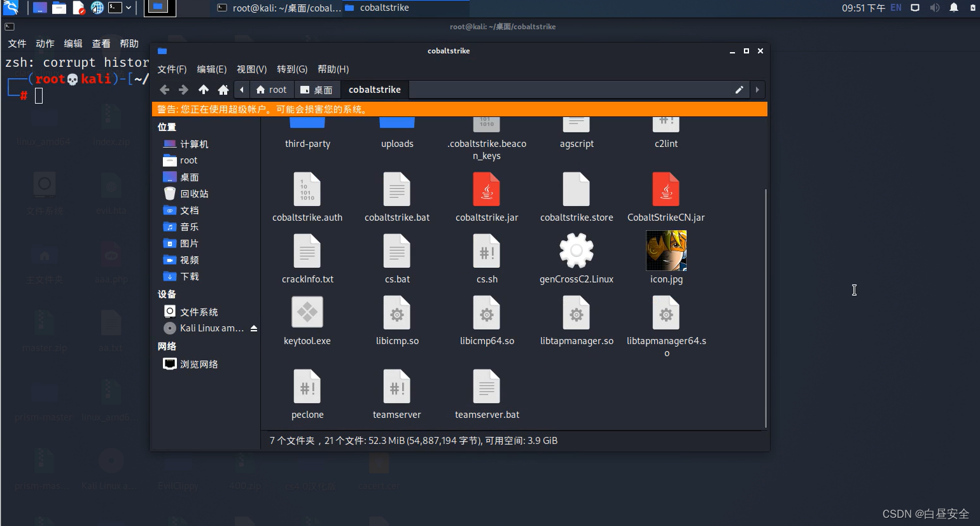Jump to 桌面 in the path bar
980x526 pixels.
[x=316, y=90]
